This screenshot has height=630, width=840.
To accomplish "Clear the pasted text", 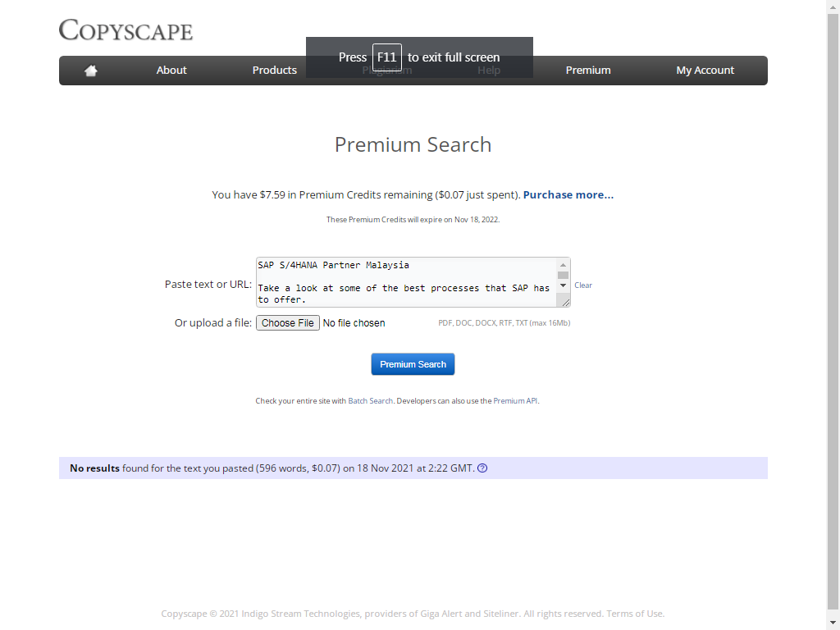I will [x=583, y=285].
